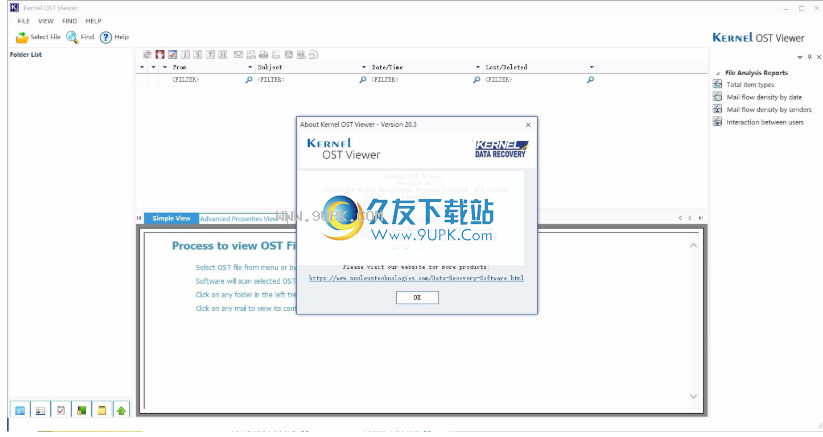823x437 pixels.
Task: Open Calendar from folder list bottom bar
Action: [20, 410]
